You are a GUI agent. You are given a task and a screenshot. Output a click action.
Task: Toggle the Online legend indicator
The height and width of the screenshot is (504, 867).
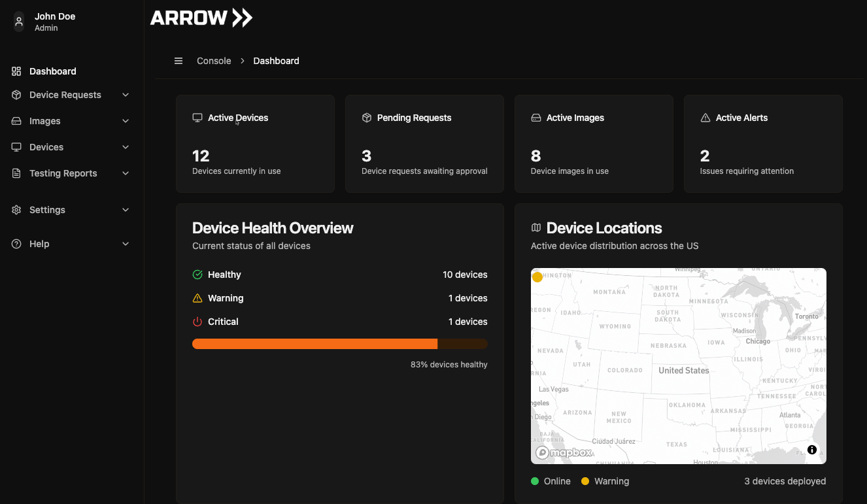(534, 480)
